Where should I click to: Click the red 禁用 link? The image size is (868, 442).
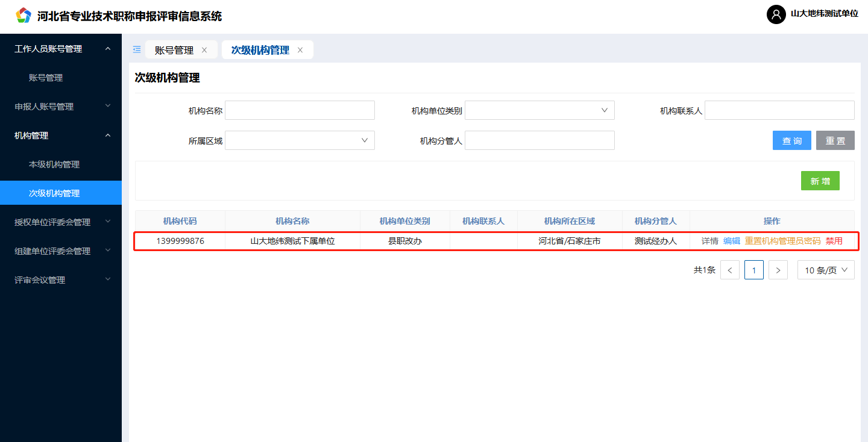[x=834, y=241]
